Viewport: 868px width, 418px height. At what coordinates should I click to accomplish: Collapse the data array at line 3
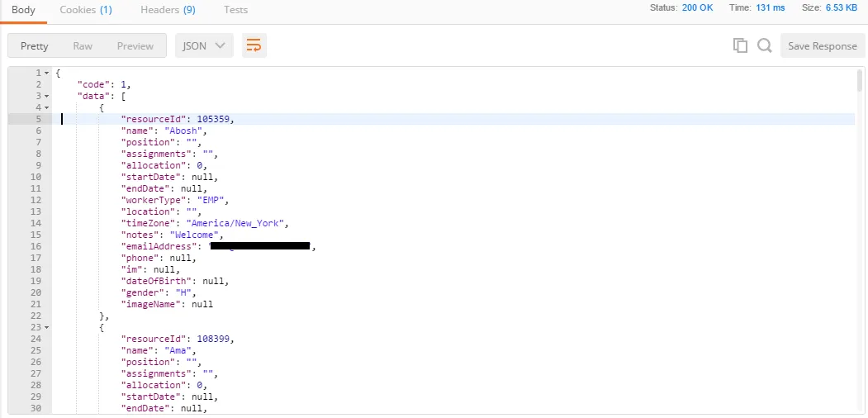(46, 97)
